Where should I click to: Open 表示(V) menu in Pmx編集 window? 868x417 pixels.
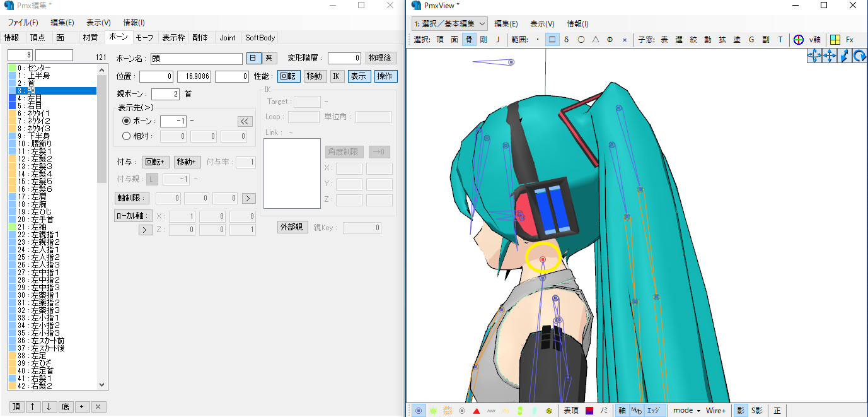coord(98,22)
